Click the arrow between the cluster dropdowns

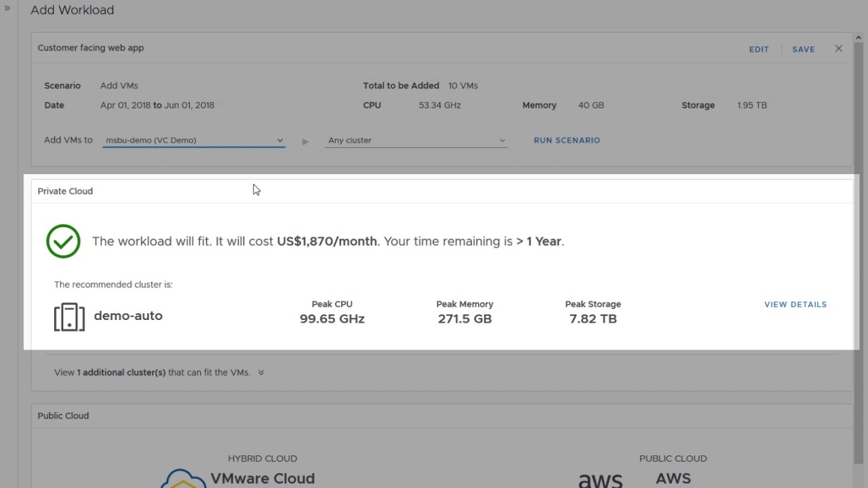(x=305, y=141)
